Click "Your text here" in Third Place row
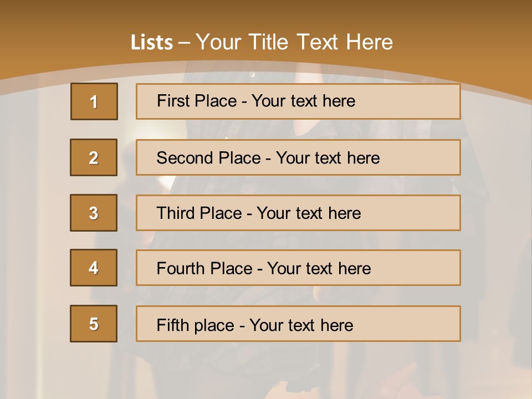 pos(309,213)
